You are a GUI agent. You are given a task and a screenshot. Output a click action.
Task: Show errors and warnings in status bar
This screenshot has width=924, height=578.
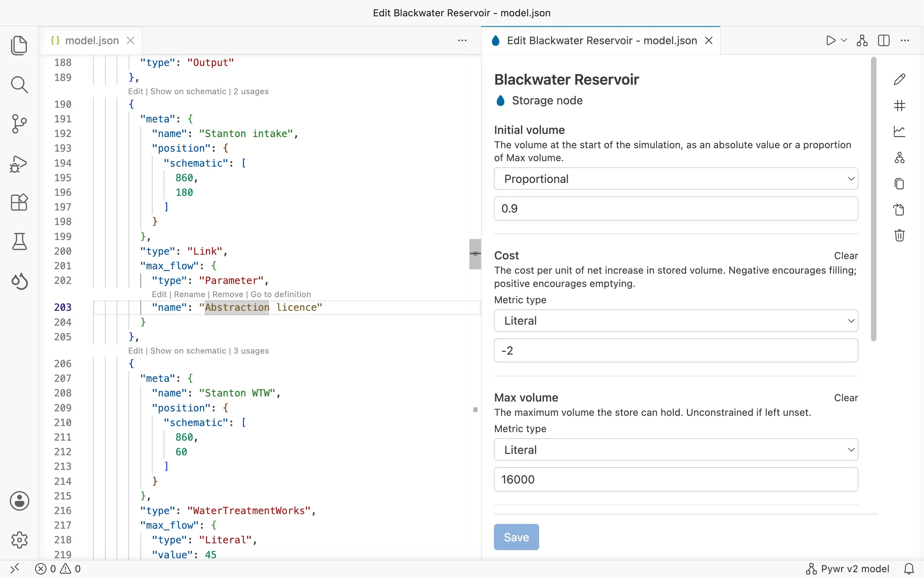pos(58,569)
